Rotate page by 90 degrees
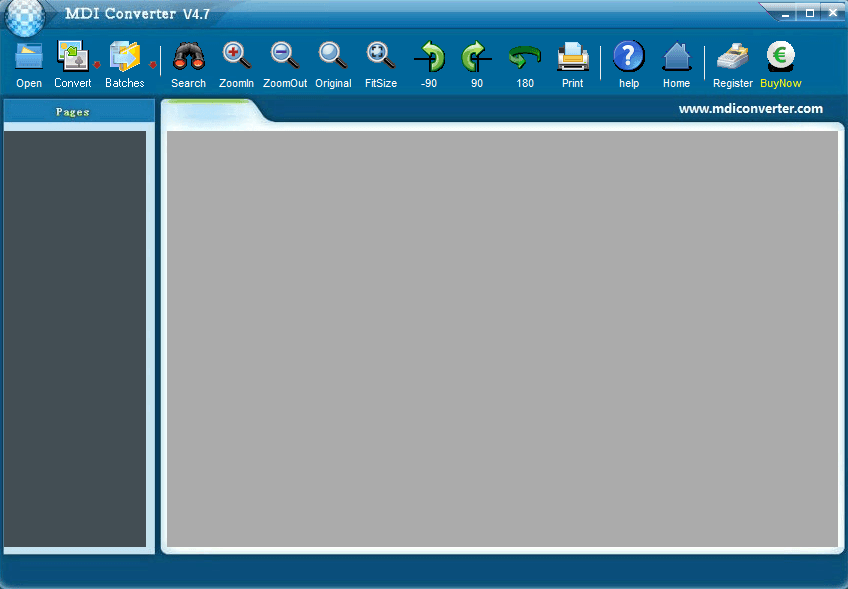This screenshot has height=589, width=848. click(x=477, y=58)
